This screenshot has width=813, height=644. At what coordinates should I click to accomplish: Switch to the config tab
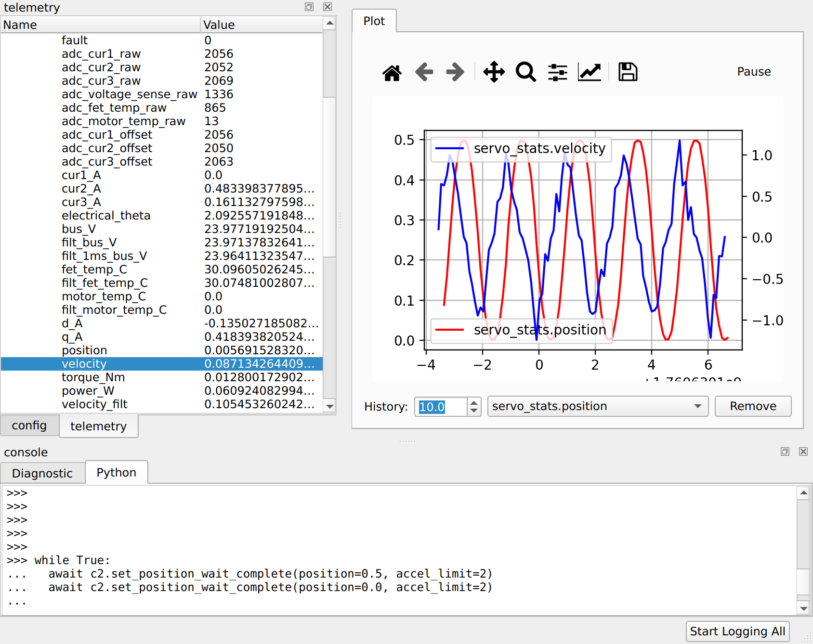29,425
